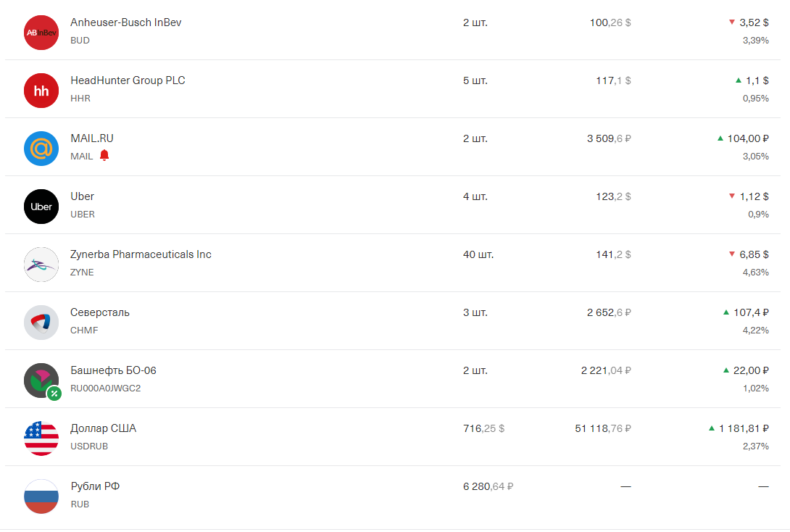The image size is (790, 532).
Task: Open the Zynerba Pharmaceuticals Inc link
Action: [141, 254]
